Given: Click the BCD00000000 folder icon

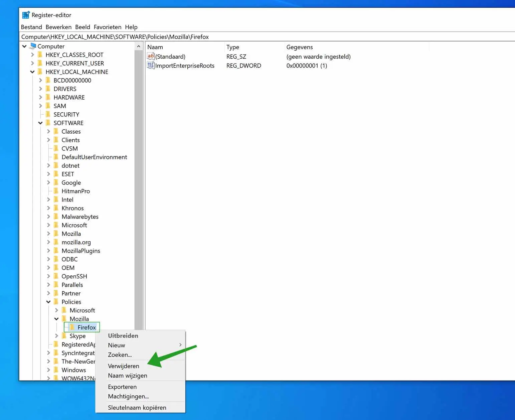Looking at the screenshot, I should click(48, 80).
